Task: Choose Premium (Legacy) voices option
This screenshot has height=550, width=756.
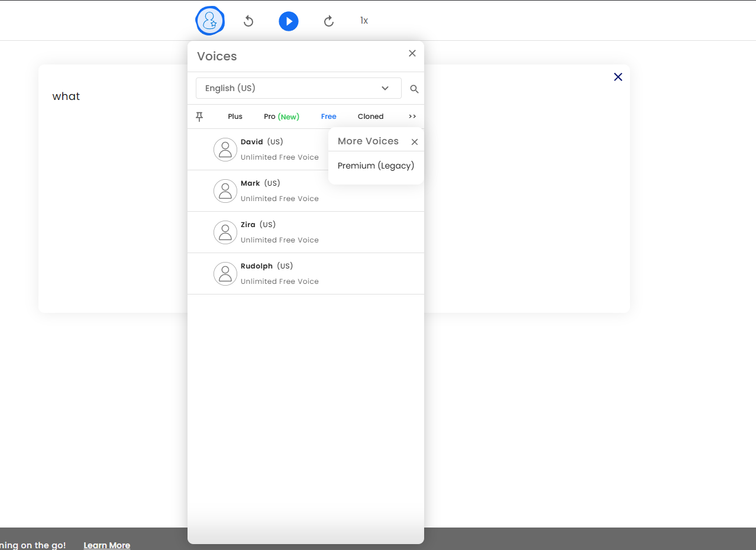Action: (x=376, y=166)
